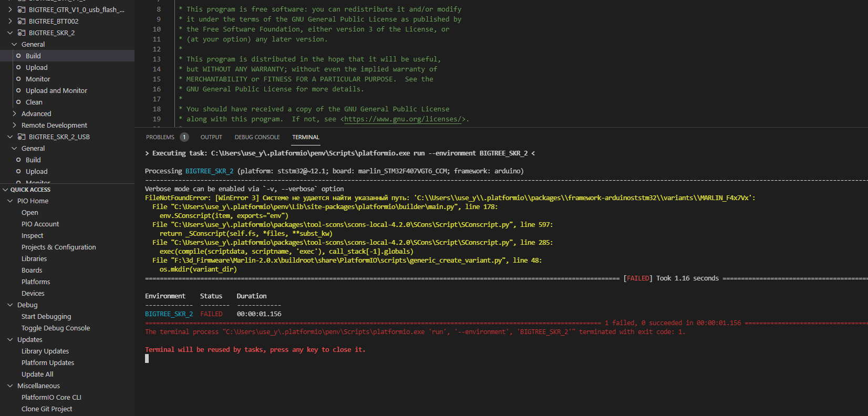Click circle icon beside Clean task
868x416 pixels.
18,102
